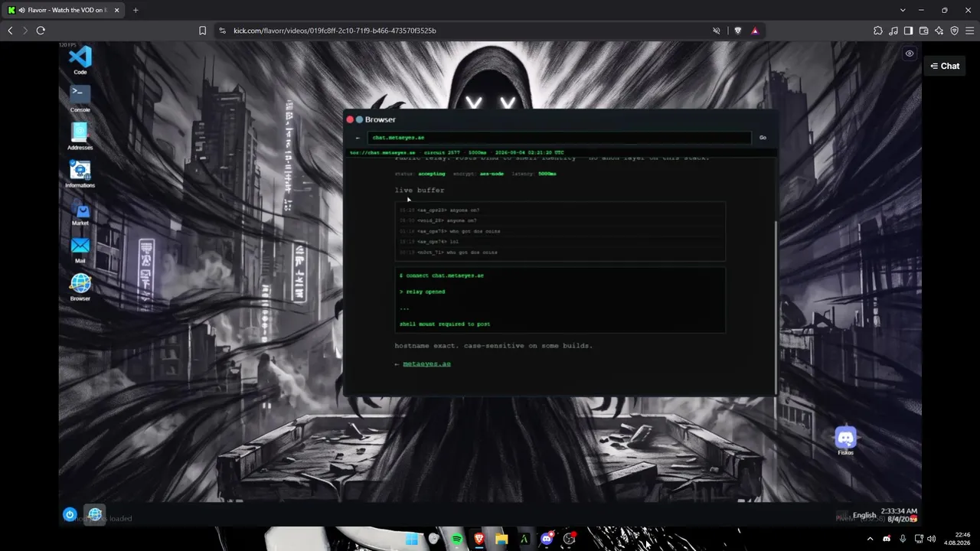This screenshot has width=980, height=551.
Task: Toggle the browser sidebar panel
Action: (909, 31)
